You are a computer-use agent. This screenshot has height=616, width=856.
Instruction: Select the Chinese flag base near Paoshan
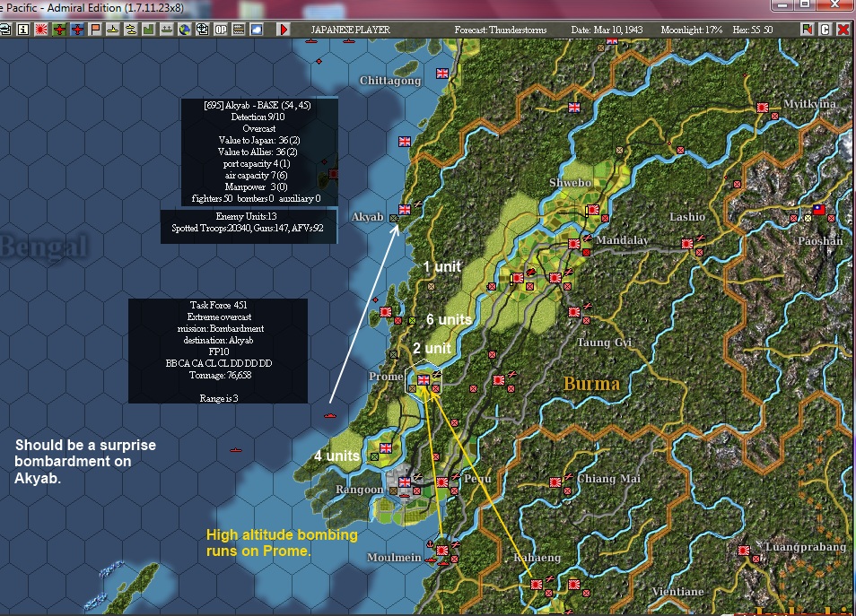point(819,210)
